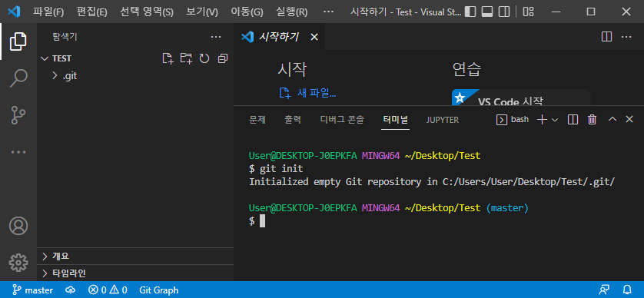Open the 이동(G) menu
This screenshot has height=298, width=644.
[247, 12]
